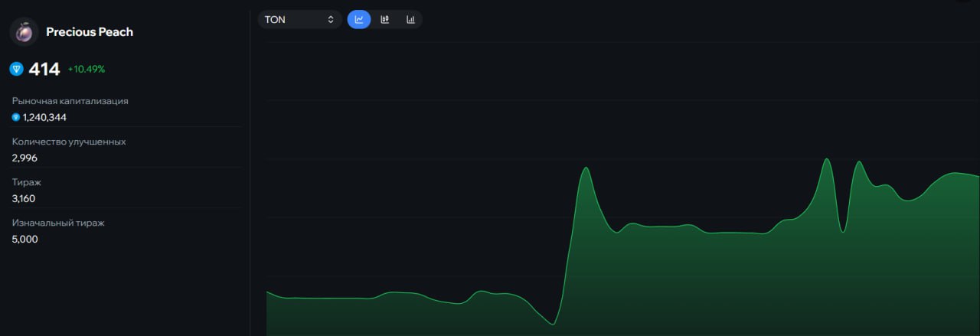The width and height of the screenshot is (980, 336).
Task: Select the supply value 3,160
Action: (24, 198)
